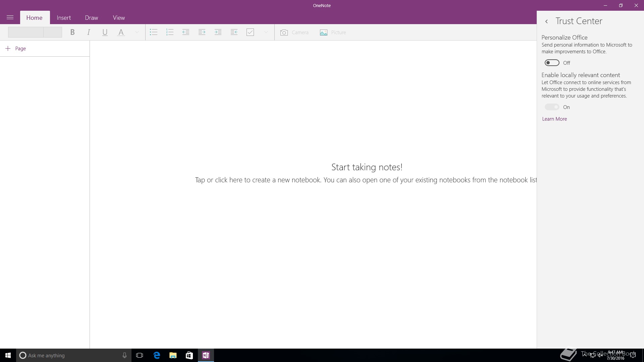Expand the tags dropdown arrow
This screenshot has width=644, height=362.
point(266,32)
